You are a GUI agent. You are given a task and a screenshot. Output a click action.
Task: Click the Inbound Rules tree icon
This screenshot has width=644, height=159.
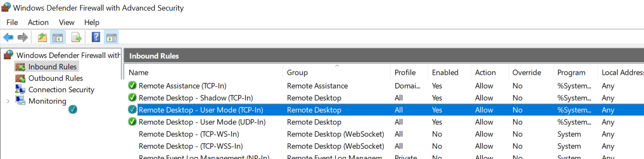pyautogui.click(x=20, y=67)
